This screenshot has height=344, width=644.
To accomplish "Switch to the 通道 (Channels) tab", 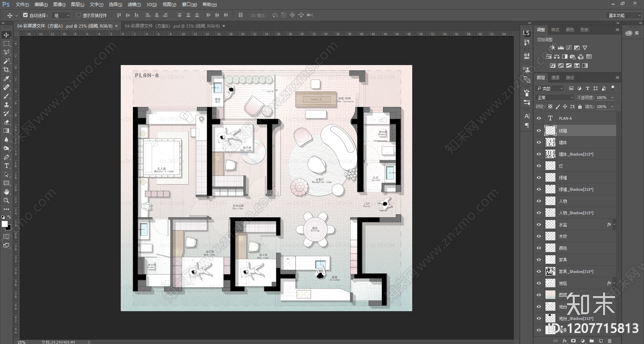I will [555, 78].
